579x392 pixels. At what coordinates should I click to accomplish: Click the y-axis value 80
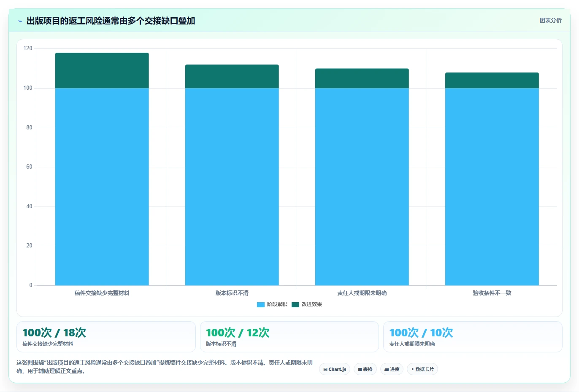[x=29, y=128]
